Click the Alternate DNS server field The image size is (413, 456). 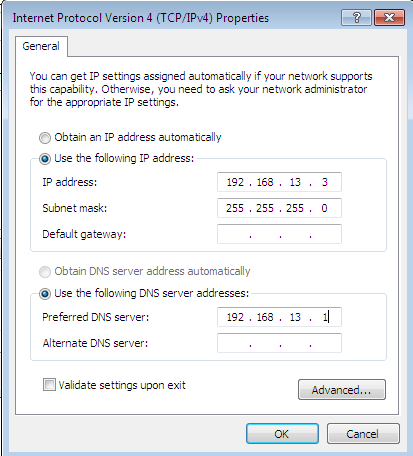(279, 343)
